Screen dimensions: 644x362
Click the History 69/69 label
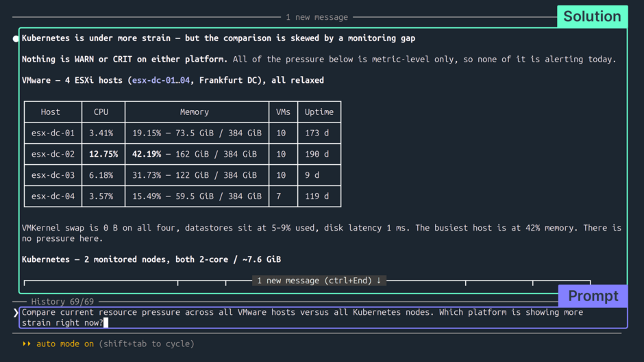pyautogui.click(x=62, y=302)
